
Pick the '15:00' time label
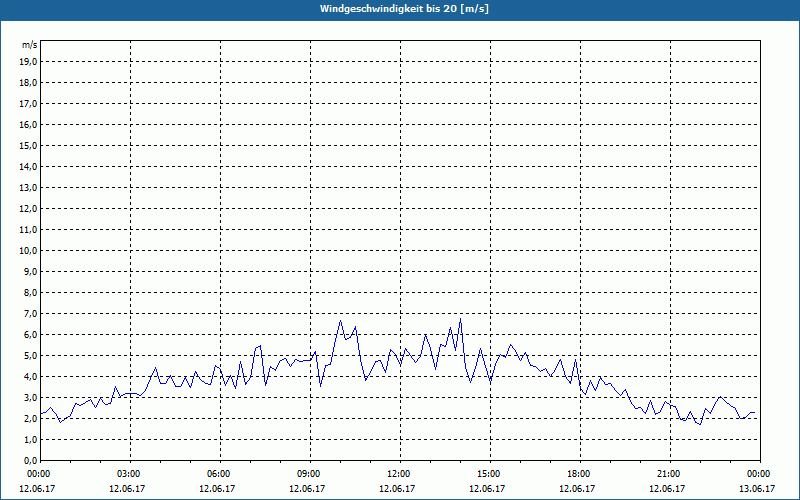490,474
